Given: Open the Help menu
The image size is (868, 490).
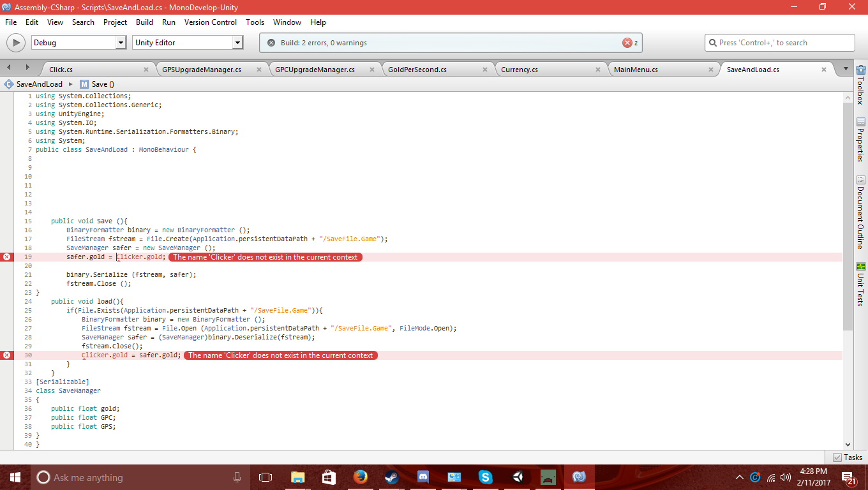Looking at the screenshot, I should [x=318, y=22].
